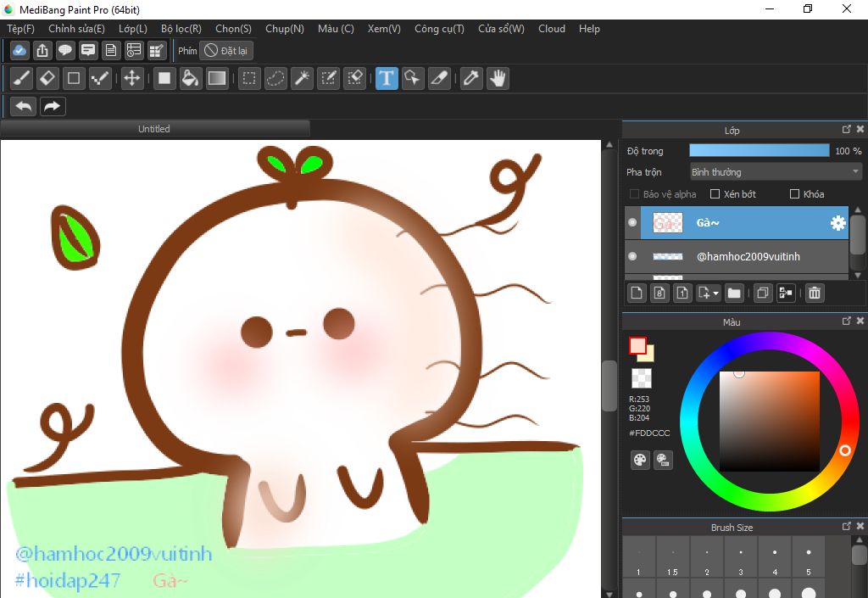This screenshot has height=598, width=868.
Task: Enable the Xén bớt checkbox
Action: tap(715, 193)
